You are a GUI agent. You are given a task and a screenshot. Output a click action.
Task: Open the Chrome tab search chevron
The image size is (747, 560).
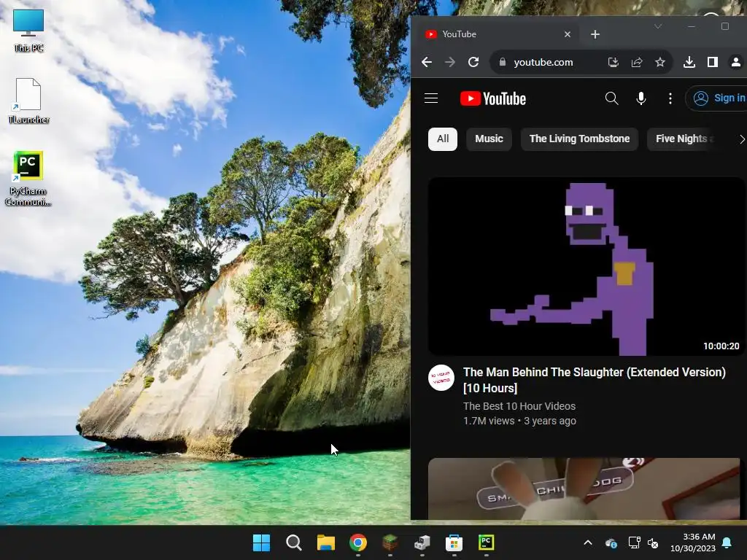[x=658, y=27]
